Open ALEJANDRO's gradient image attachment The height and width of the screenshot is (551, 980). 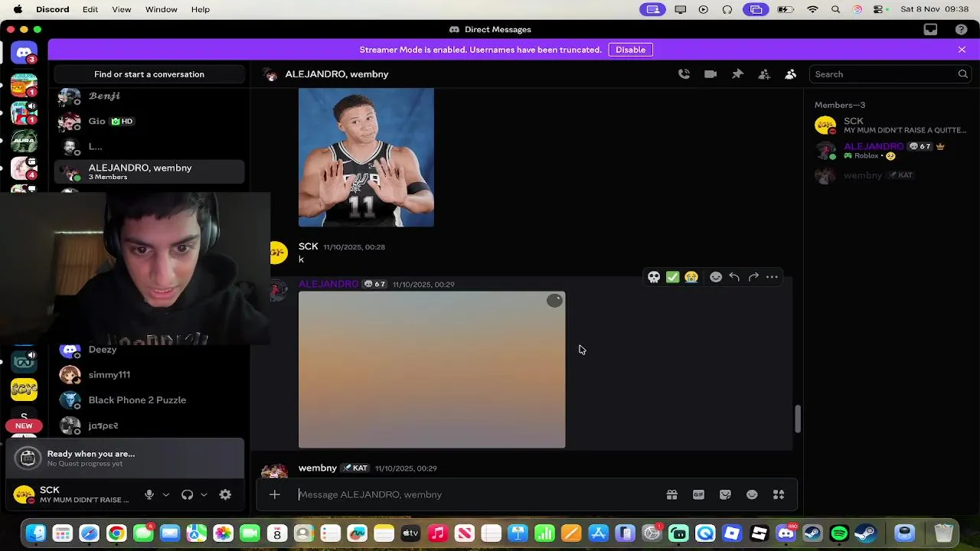point(432,370)
